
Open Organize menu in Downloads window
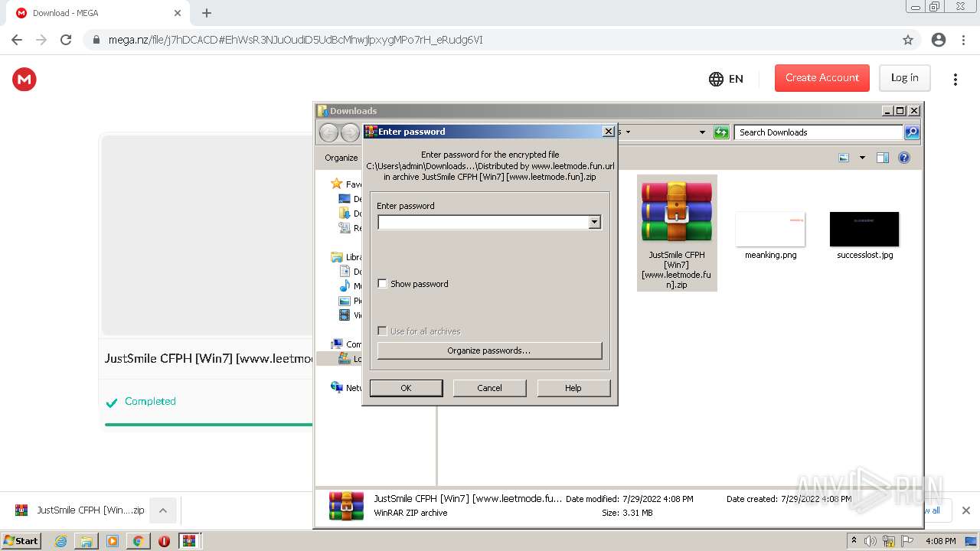coord(341,158)
